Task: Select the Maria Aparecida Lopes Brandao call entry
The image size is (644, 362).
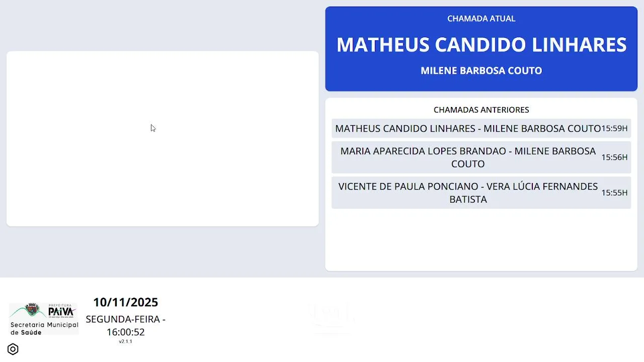Action: click(468, 157)
